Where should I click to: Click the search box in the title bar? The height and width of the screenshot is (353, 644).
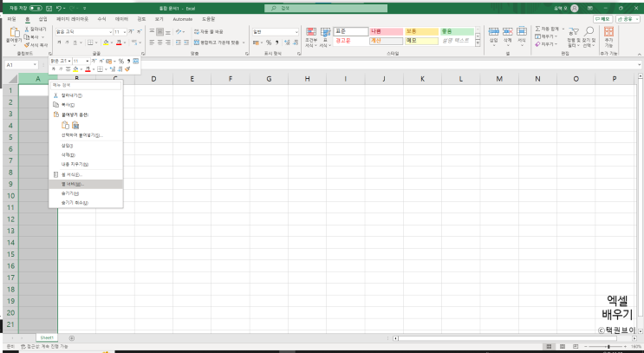326,8
